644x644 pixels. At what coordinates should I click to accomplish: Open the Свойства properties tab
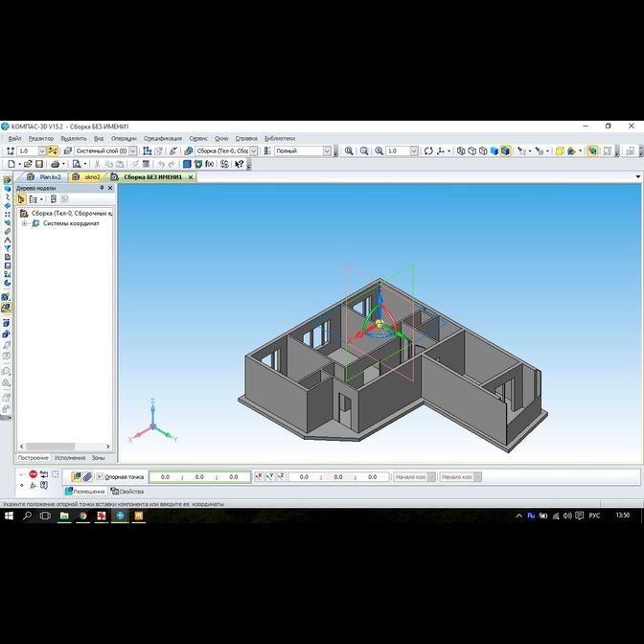[x=127, y=492]
